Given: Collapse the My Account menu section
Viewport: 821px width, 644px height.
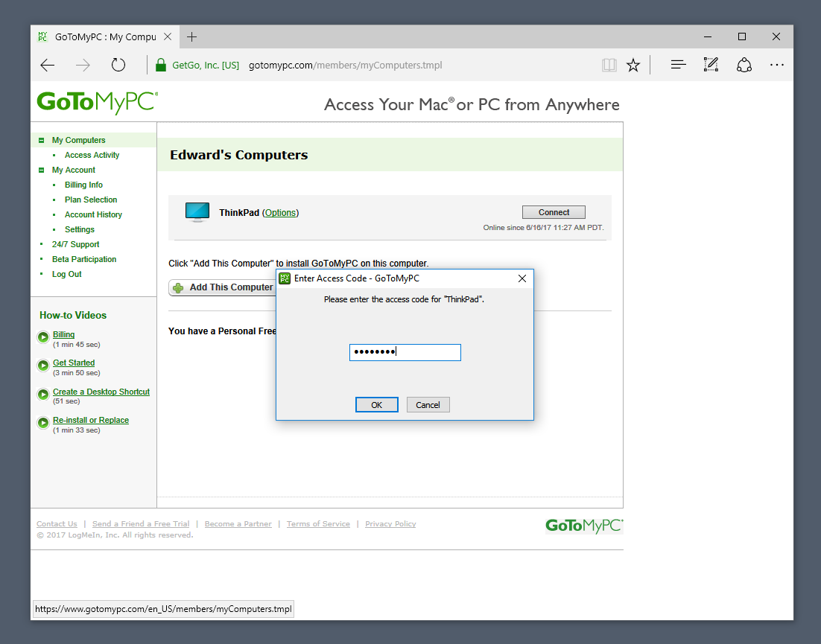Looking at the screenshot, I should 42,170.
